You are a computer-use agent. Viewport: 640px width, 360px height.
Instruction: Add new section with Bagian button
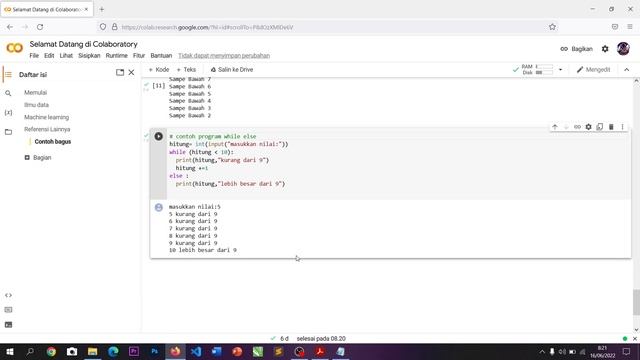(x=38, y=158)
